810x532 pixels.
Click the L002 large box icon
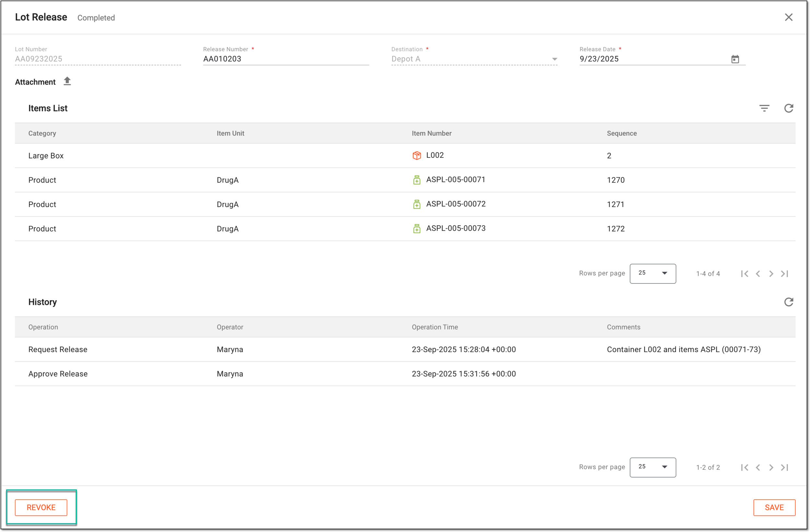(417, 156)
